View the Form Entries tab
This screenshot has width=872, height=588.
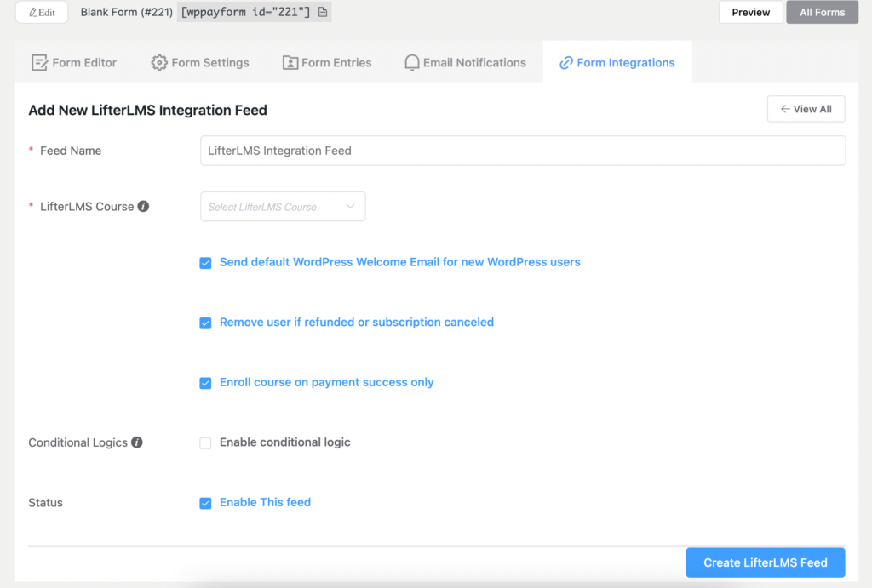coord(327,63)
